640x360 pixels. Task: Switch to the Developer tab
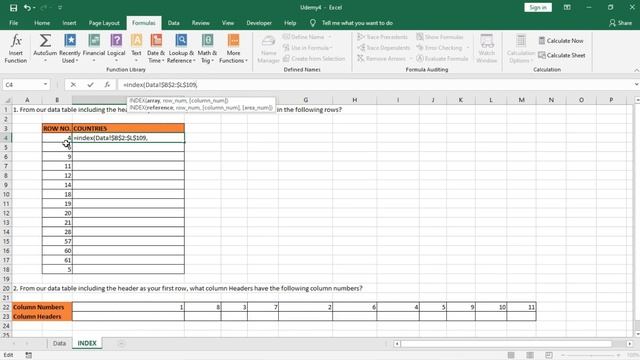click(x=259, y=23)
